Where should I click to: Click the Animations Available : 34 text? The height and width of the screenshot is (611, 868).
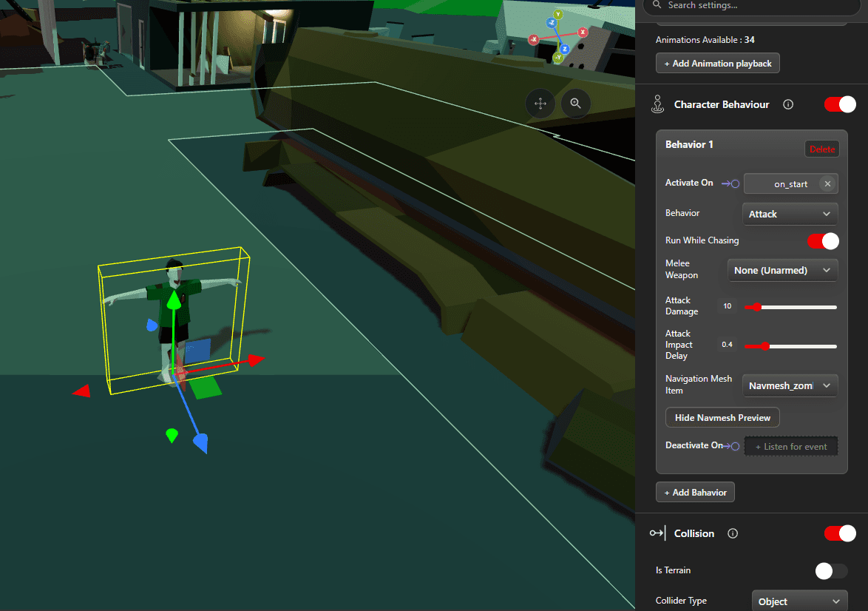coord(705,40)
